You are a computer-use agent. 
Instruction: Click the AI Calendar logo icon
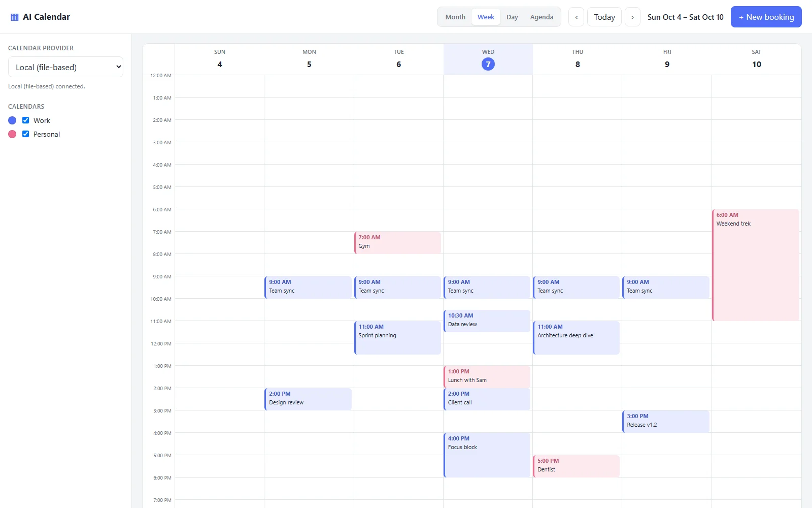point(15,17)
